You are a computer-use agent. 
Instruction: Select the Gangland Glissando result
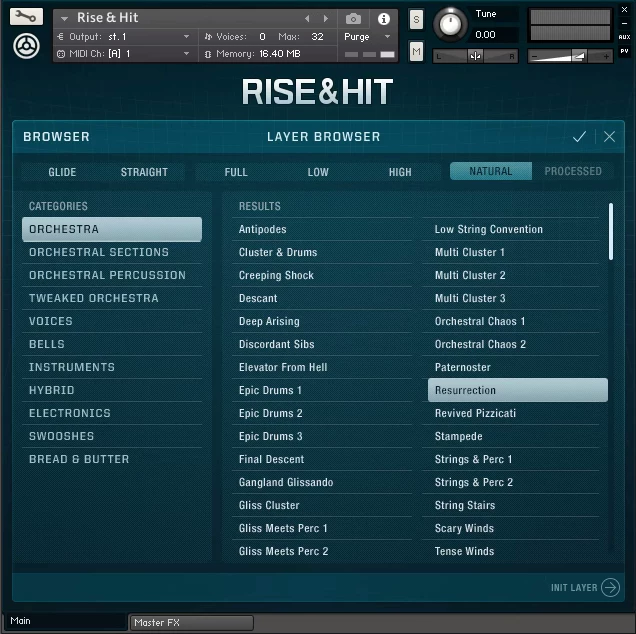(x=322, y=482)
